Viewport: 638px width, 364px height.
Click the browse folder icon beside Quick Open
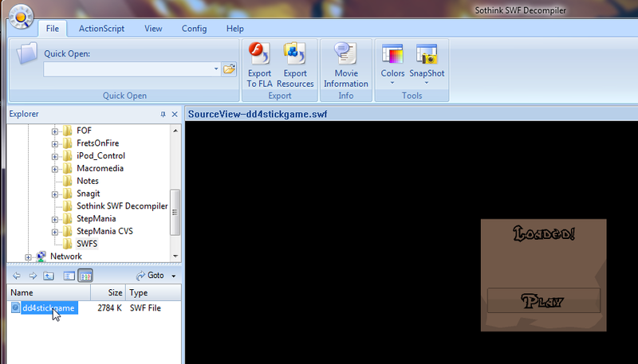229,69
